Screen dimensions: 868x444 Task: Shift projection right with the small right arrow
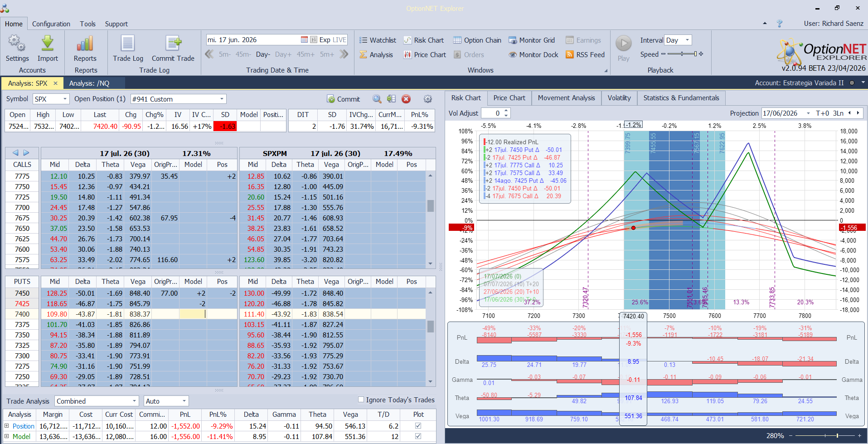[858, 113]
